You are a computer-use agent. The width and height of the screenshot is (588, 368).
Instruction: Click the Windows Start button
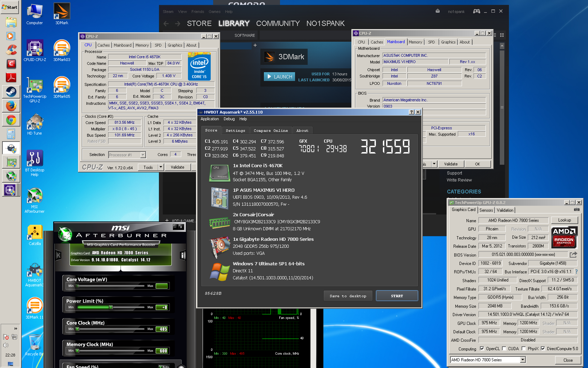click(10, 7)
